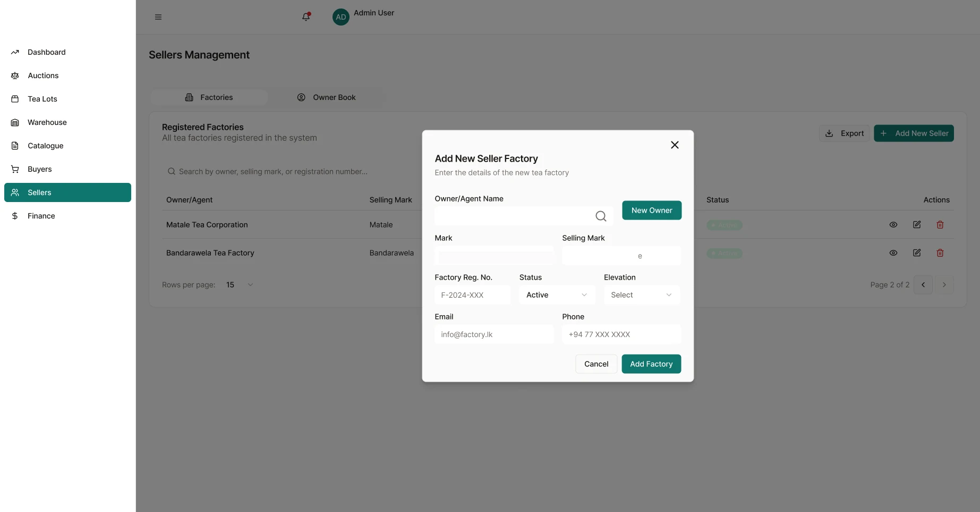This screenshot has height=512, width=980.
Task: Close the Add New Seller Factory dialog
Action: coord(675,145)
